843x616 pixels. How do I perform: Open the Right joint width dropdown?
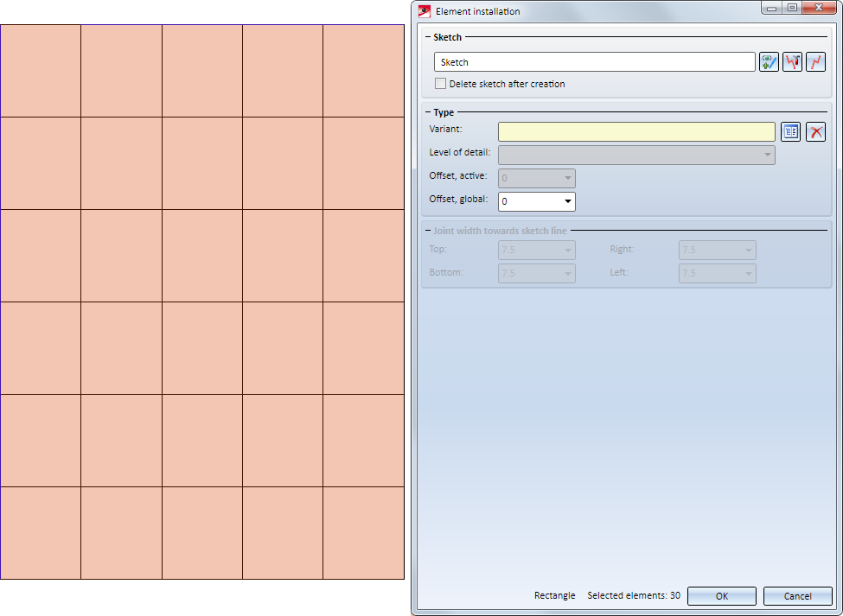(717, 250)
